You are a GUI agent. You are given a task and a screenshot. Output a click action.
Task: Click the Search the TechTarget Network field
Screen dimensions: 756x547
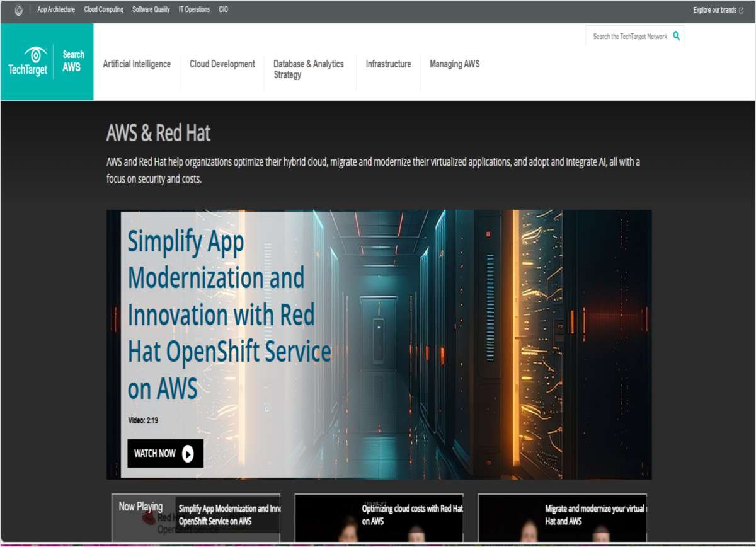630,36
